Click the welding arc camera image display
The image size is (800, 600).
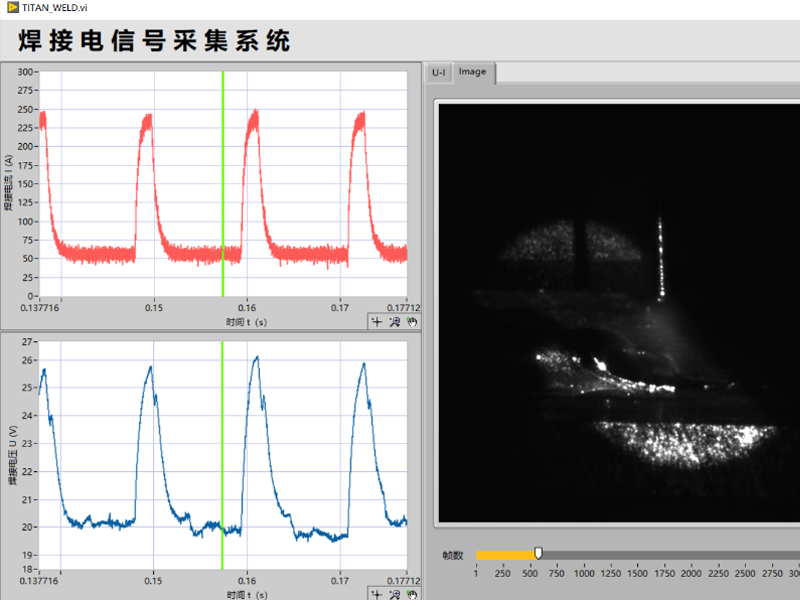[619, 313]
